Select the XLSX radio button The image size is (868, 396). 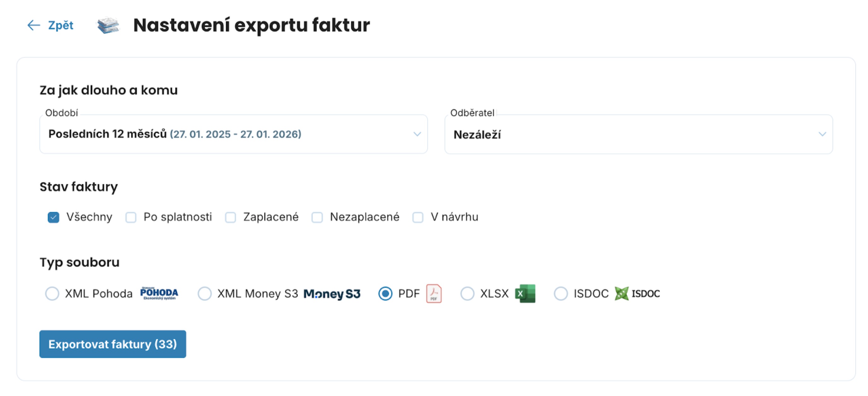tap(467, 294)
